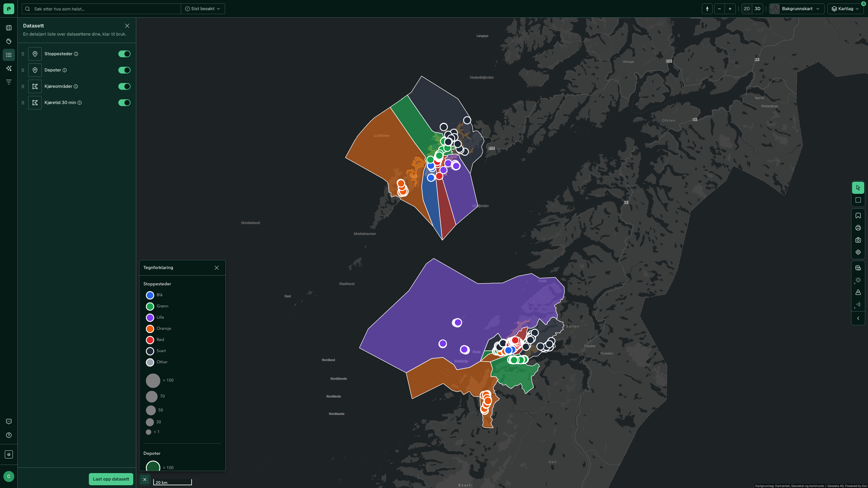Toggle off the Stoppesteder dataset
This screenshot has width=868, height=488.
pyautogui.click(x=124, y=54)
